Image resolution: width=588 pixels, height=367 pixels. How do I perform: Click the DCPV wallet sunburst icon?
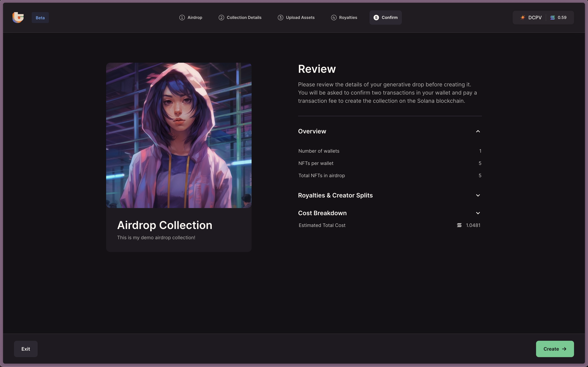(522, 18)
